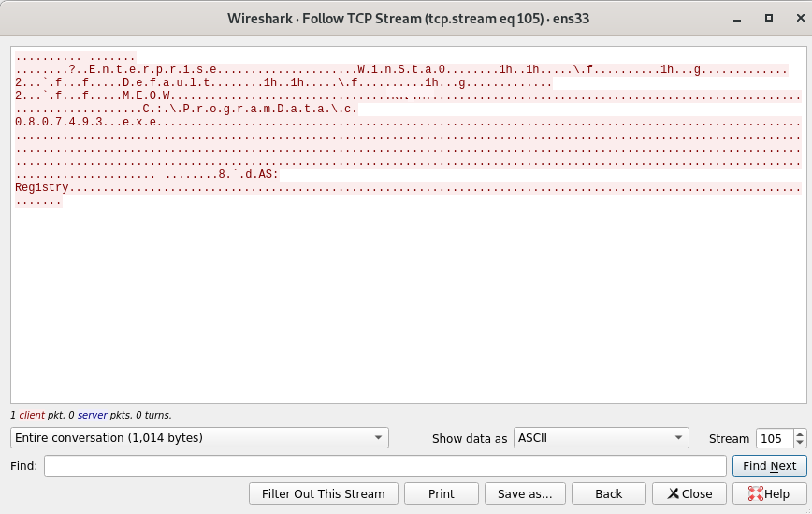
Task: Click the C:\ProgramData path text
Action: click(x=250, y=109)
